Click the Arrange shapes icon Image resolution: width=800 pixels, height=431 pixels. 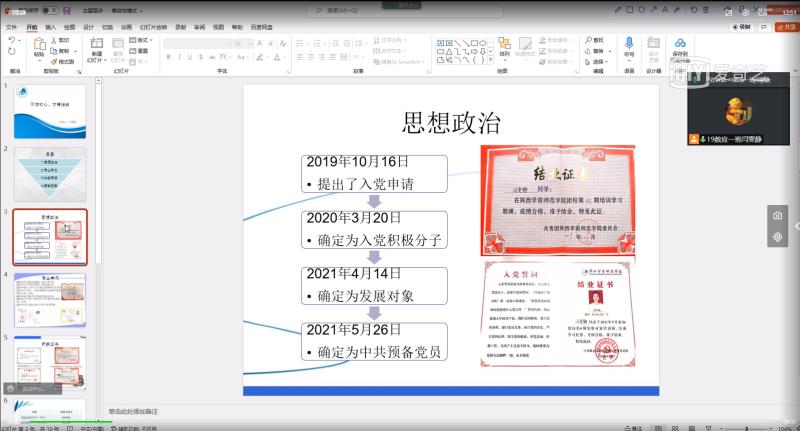[x=505, y=43]
